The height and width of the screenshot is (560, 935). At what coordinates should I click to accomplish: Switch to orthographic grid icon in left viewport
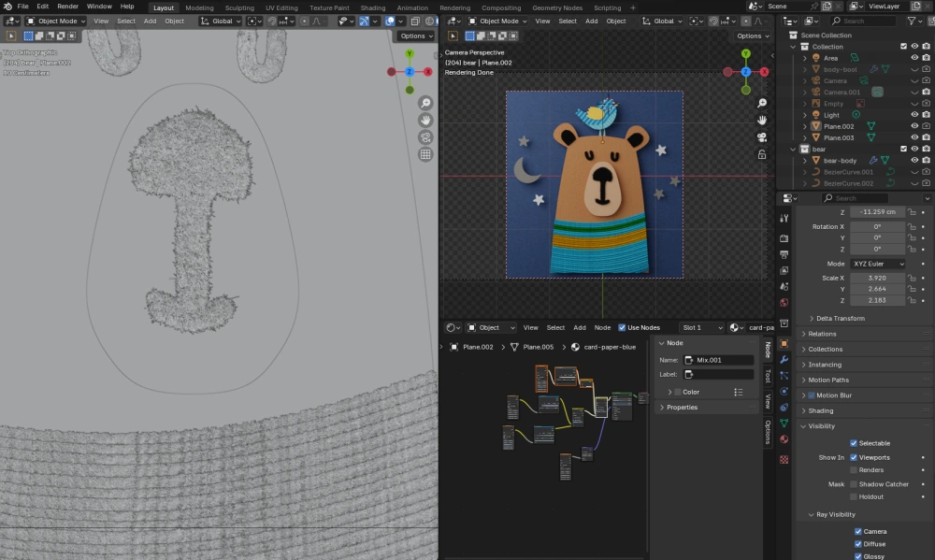[425, 154]
